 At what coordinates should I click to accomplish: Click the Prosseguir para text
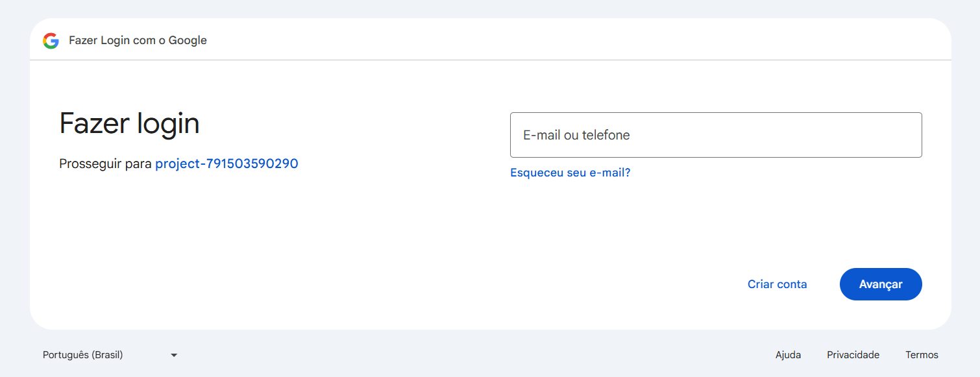click(105, 164)
